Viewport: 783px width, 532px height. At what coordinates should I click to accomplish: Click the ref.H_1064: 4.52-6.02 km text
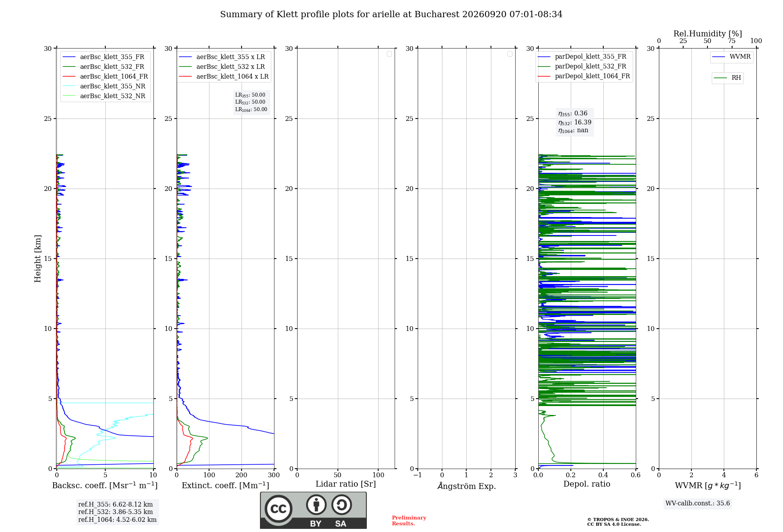pos(117,520)
